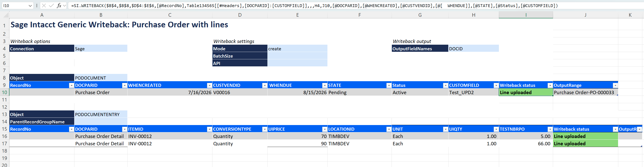The width and height of the screenshot is (644, 167).
Task: Click cell 'Purchase Order-PO-000033'
Action: 585,92
